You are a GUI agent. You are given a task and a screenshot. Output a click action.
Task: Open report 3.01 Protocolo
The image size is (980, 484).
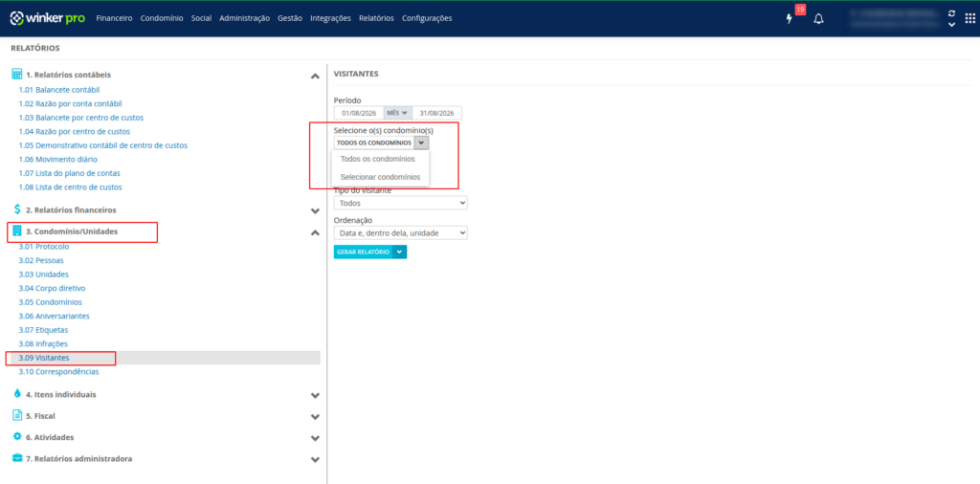pyautogui.click(x=44, y=246)
